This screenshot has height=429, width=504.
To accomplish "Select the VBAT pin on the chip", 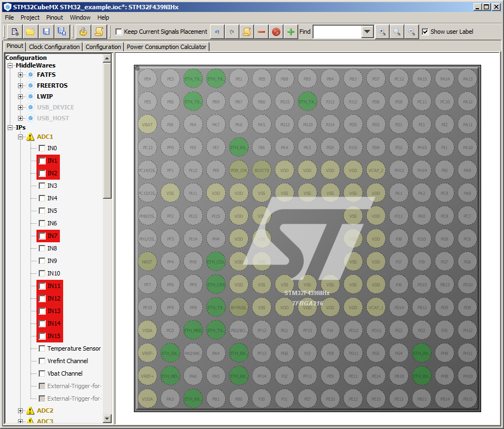I will [x=147, y=124].
